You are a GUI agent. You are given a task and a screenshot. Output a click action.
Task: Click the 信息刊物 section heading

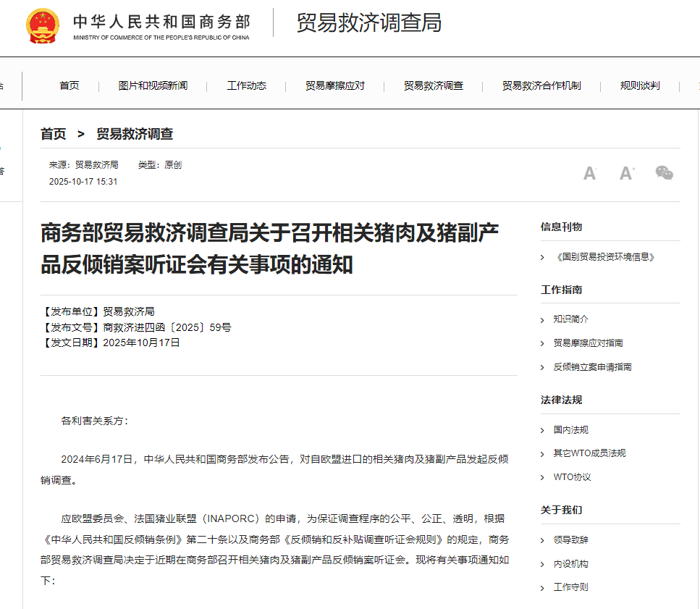561,227
